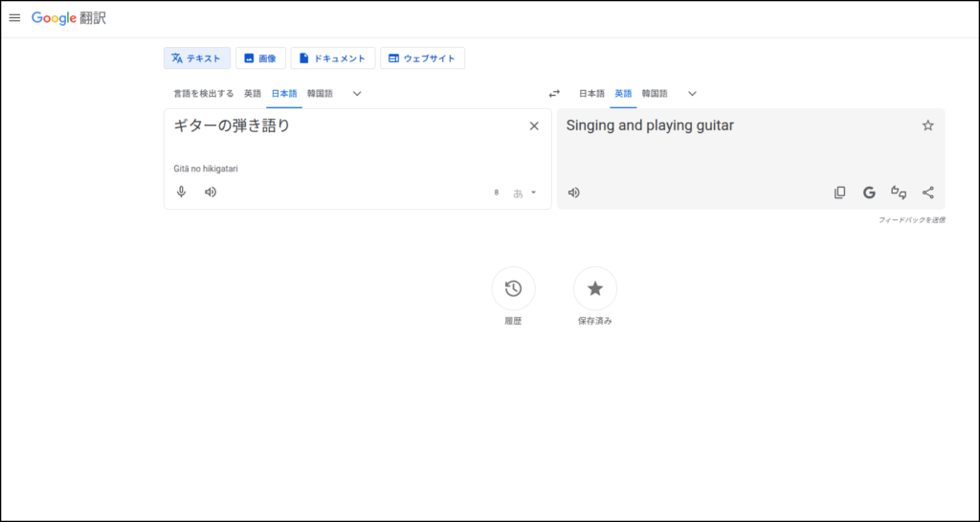Viewport: 980px width, 522px height.
Task: Click the フィードバックを送信 link
Action: (x=911, y=220)
